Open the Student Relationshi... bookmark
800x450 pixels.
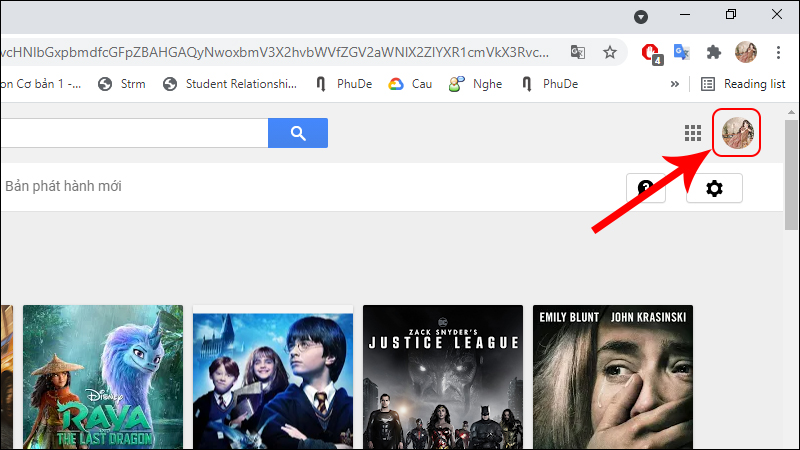point(230,84)
